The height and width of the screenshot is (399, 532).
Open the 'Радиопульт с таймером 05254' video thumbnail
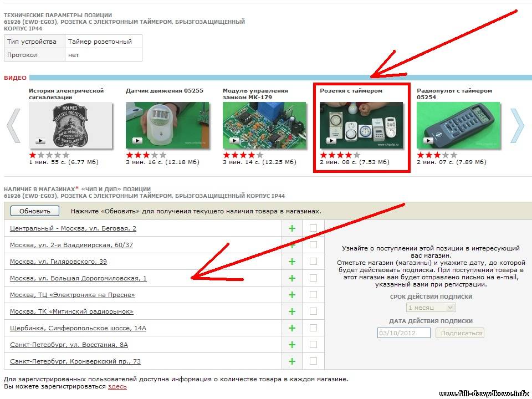[458, 126]
